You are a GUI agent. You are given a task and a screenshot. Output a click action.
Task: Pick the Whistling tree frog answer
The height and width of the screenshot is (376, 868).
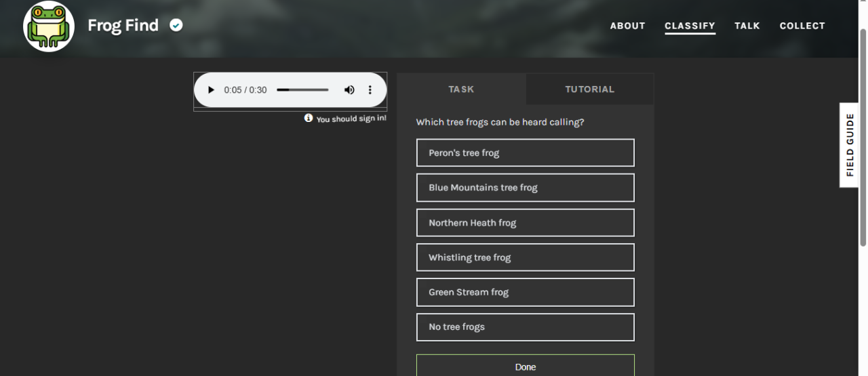coord(525,257)
